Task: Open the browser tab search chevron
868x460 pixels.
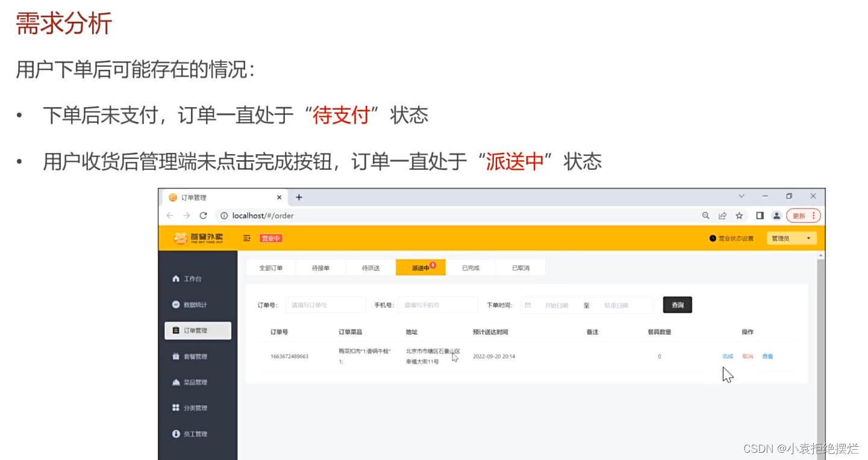Action: tap(741, 196)
